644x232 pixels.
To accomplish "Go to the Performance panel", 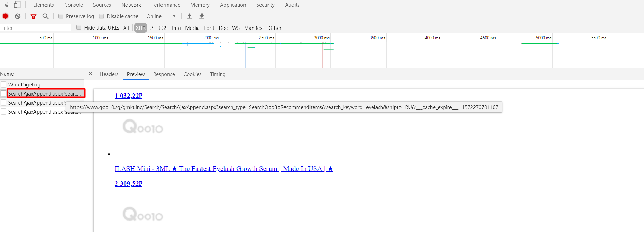I will 166,5.
